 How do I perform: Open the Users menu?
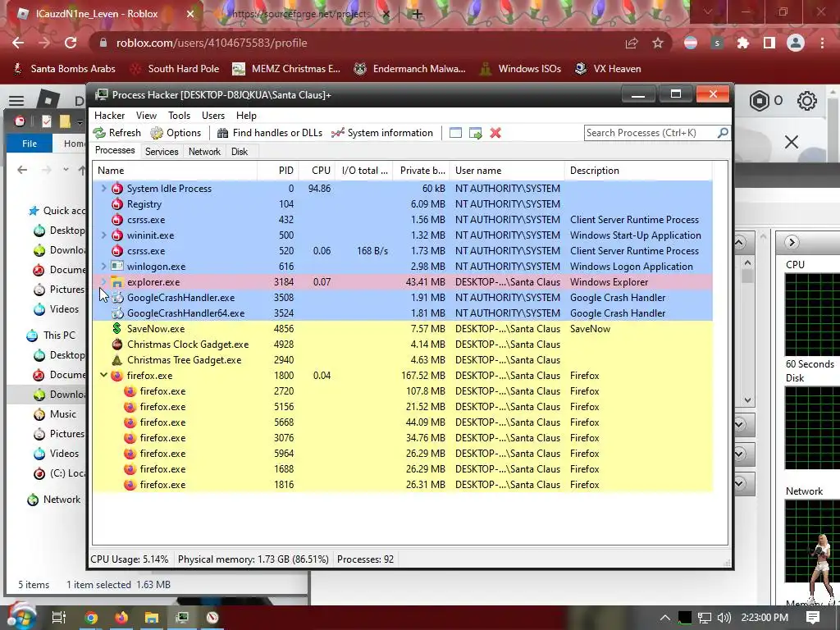213,115
